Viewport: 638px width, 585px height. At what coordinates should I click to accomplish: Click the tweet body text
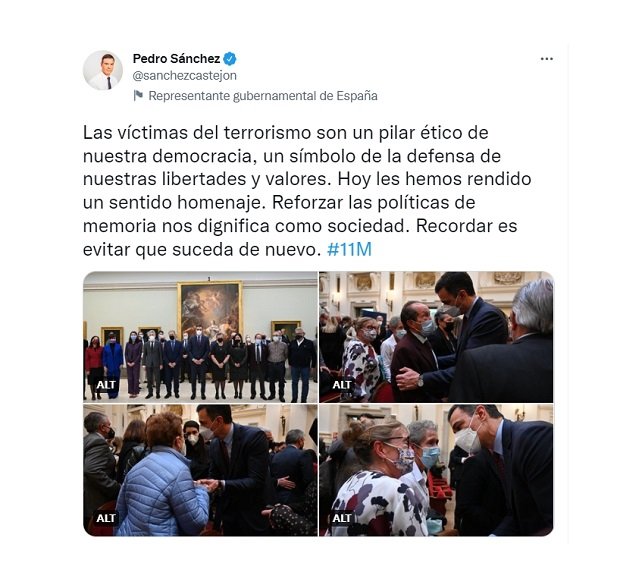[x=307, y=191]
